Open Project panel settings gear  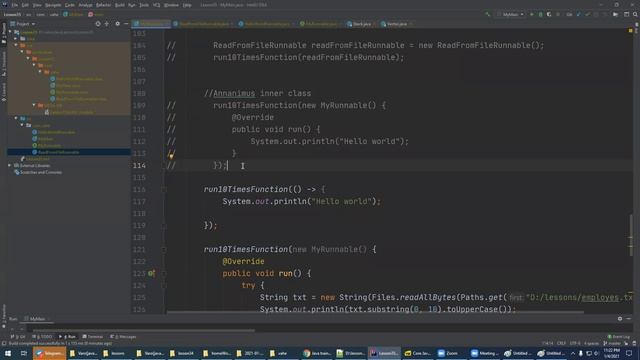(118, 24)
